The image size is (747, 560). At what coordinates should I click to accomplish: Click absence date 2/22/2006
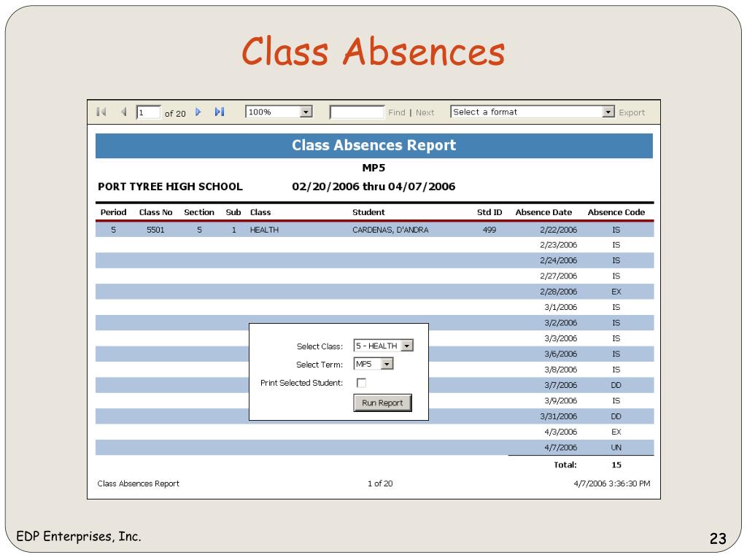click(x=558, y=230)
